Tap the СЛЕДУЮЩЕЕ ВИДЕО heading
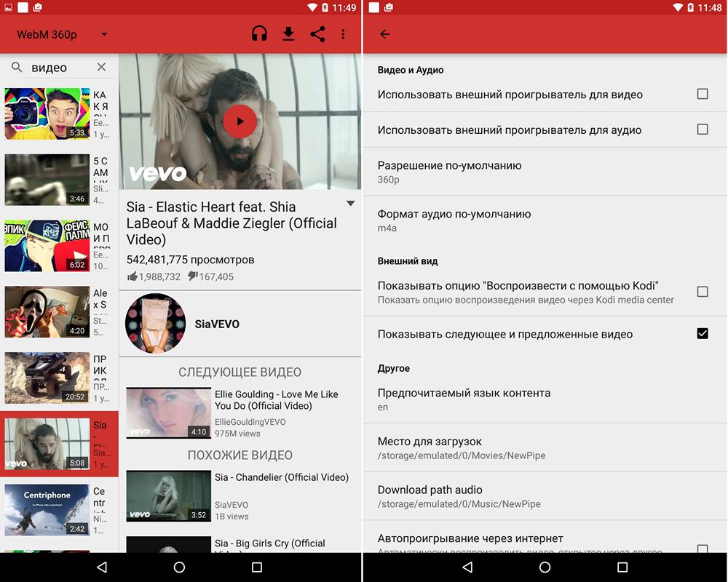This screenshot has height=582, width=728. tap(240, 372)
